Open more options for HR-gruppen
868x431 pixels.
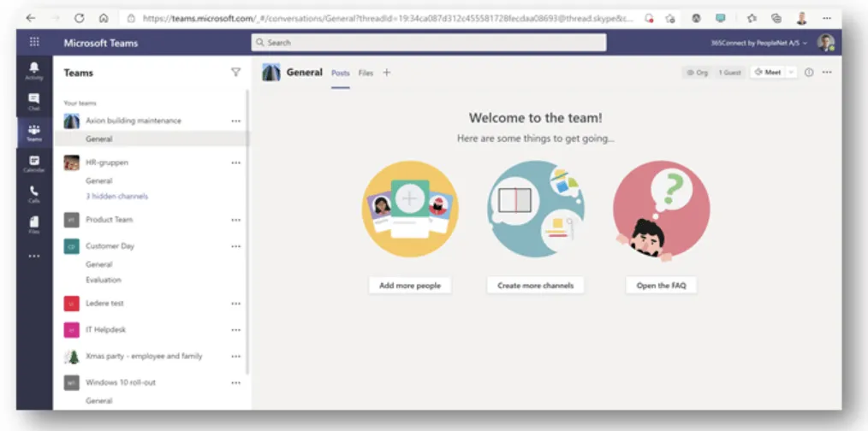click(x=235, y=162)
